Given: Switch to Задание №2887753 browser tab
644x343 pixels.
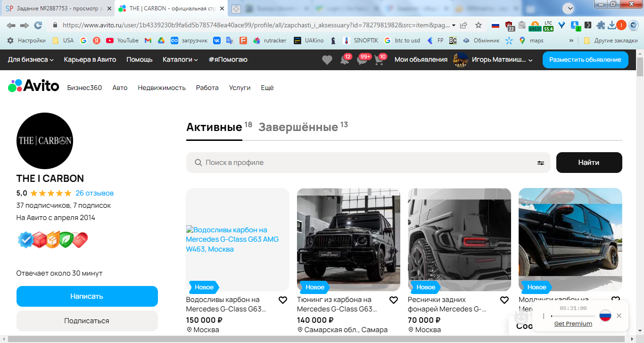Looking at the screenshot, I should (58, 8).
